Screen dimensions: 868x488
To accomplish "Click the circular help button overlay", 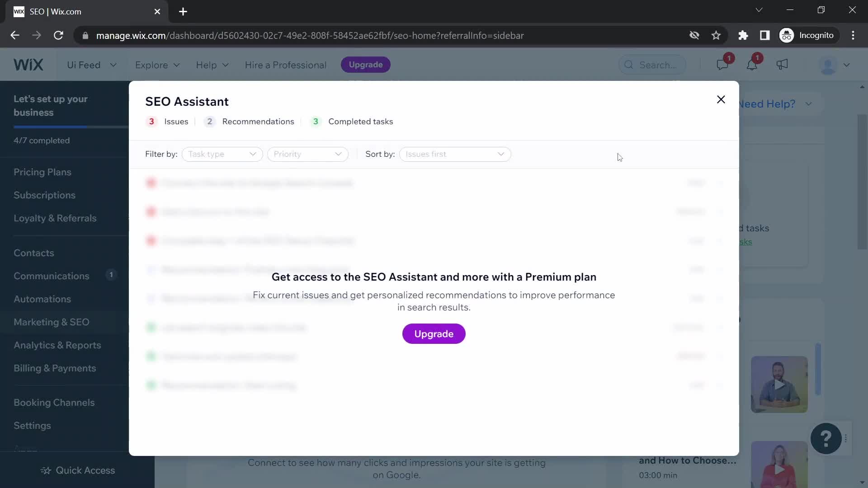I will pyautogui.click(x=826, y=439).
